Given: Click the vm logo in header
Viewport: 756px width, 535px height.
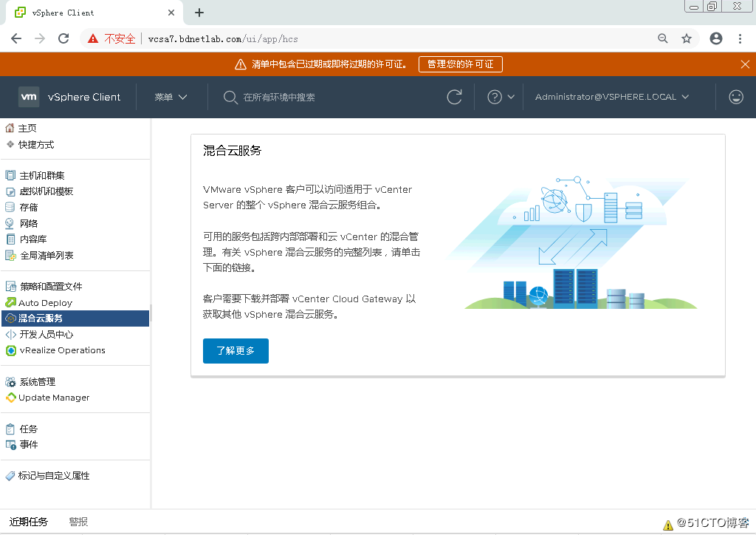Looking at the screenshot, I should tap(29, 97).
